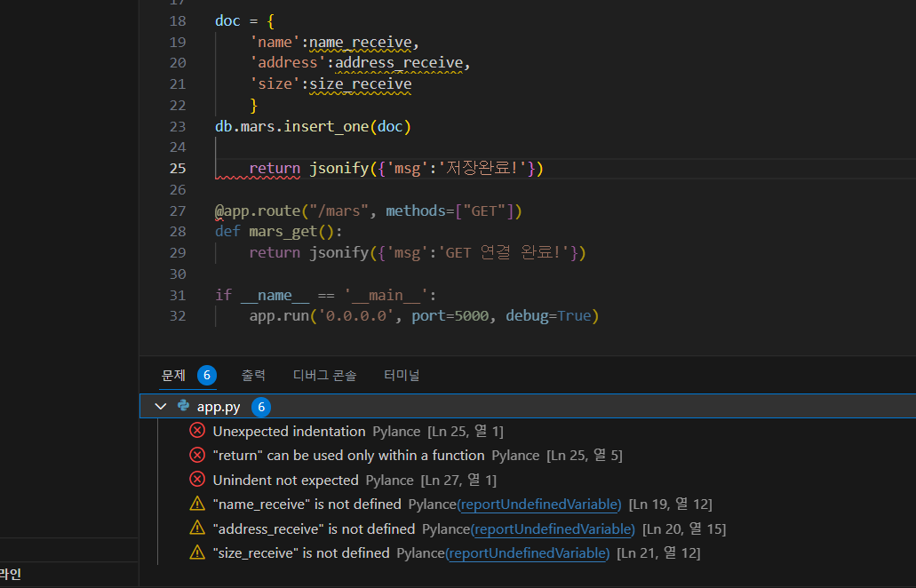Select '"address_receive" is not defined' warning
This screenshot has height=588, width=916.
coord(314,529)
